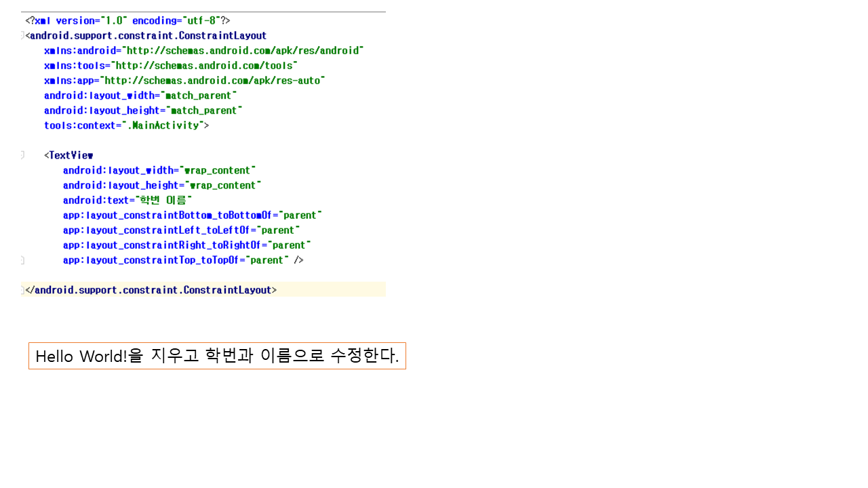Select the root layout_height match_parent value
This screenshot has height=488, width=868.
pos(203,110)
